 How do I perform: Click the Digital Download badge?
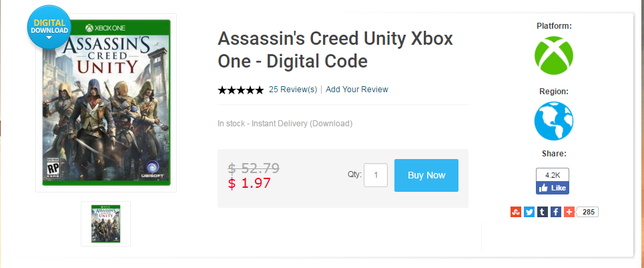pyautogui.click(x=49, y=28)
